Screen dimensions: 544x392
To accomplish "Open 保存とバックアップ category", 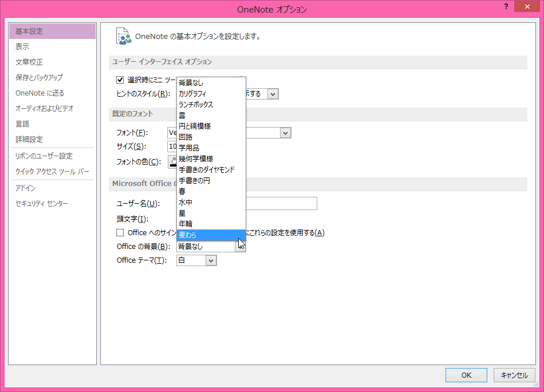I will tap(52, 78).
